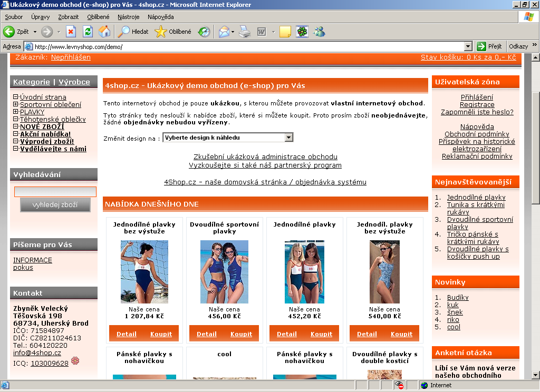Click the Back (Zpět) arrow icon
540x392 pixels.
pos(8,32)
